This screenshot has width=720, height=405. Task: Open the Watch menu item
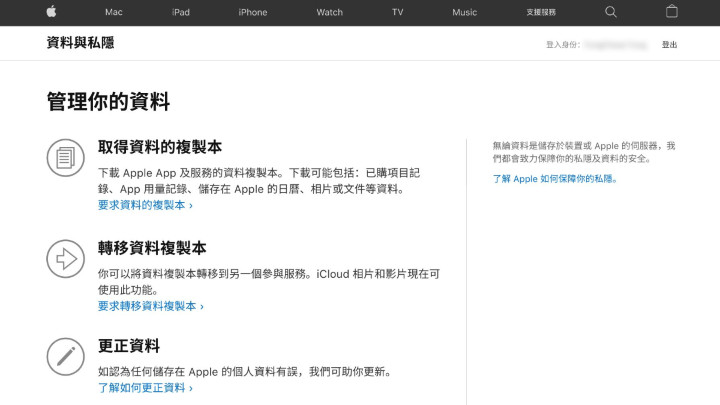tap(329, 12)
